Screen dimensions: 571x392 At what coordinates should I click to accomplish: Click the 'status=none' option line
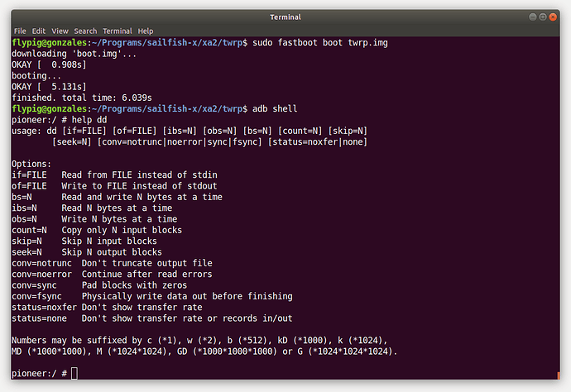(x=152, y=318)
